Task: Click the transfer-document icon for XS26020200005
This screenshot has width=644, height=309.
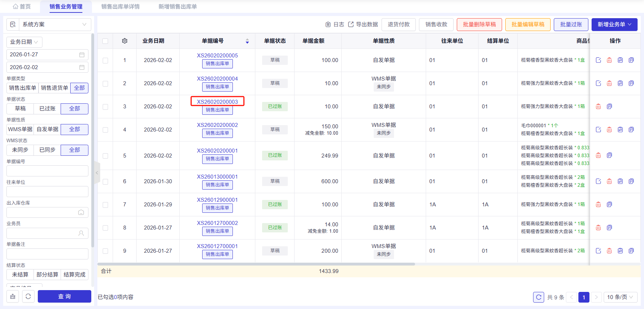Action: click(x=620, y=60)
